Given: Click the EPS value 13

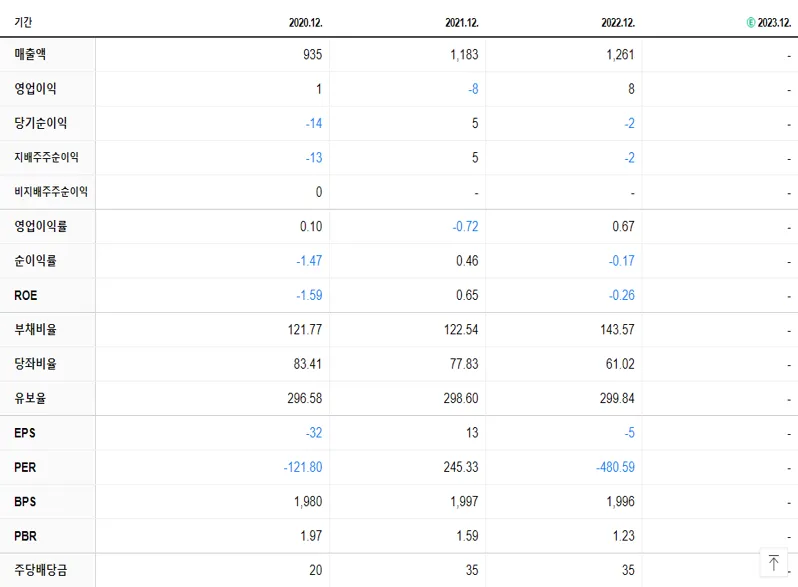Looking at the screenshot, I should pyautogui.click(x=472, y=433).
